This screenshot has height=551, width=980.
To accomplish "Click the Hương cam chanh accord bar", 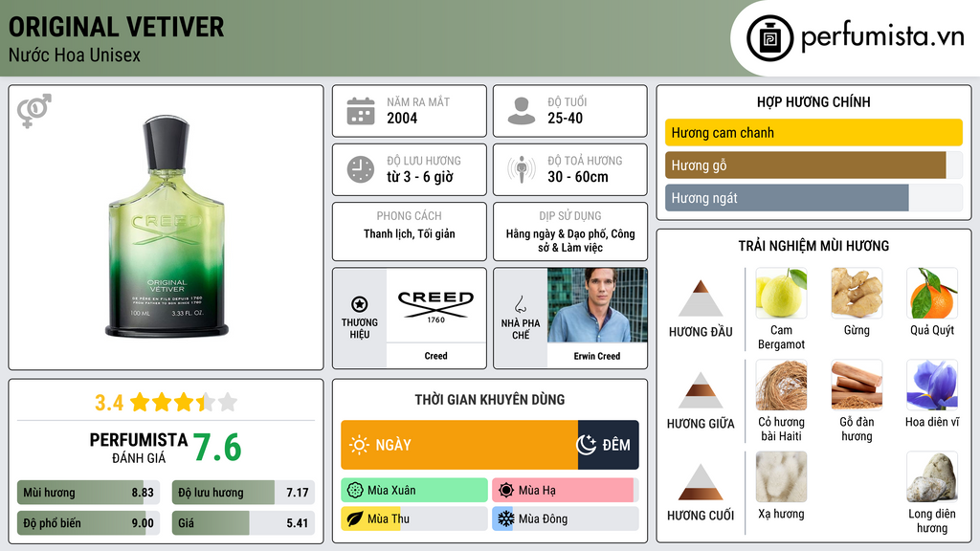I will coord(813,132).
